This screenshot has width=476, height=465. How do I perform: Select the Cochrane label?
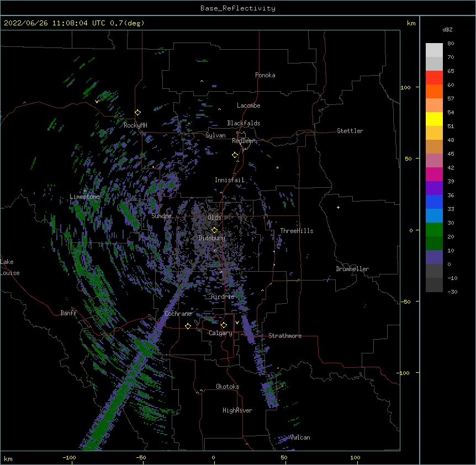point(178,314)
